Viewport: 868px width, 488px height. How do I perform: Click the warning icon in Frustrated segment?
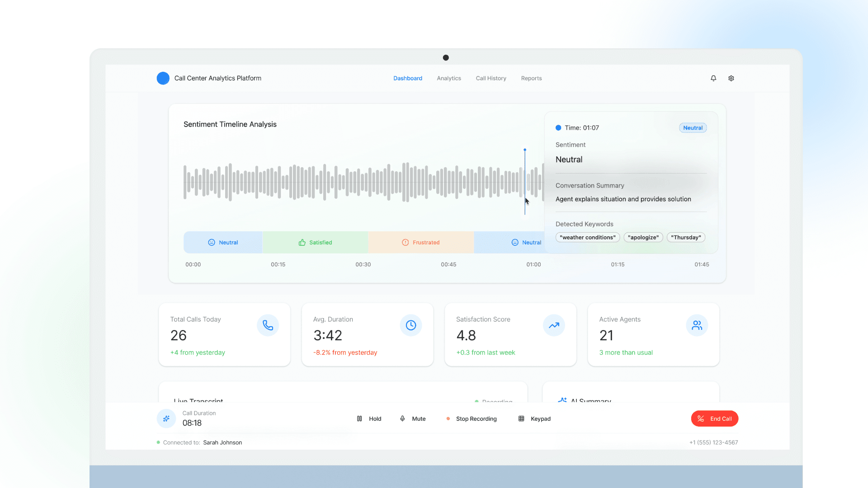(x=406, y=243)
